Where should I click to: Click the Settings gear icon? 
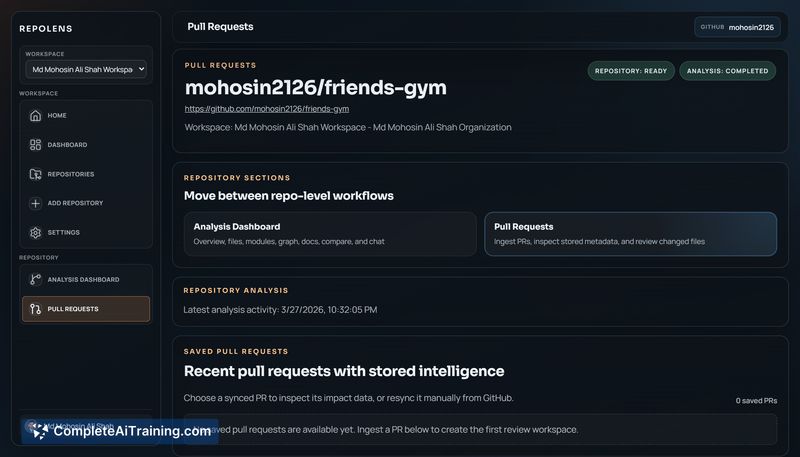(36, 232)
